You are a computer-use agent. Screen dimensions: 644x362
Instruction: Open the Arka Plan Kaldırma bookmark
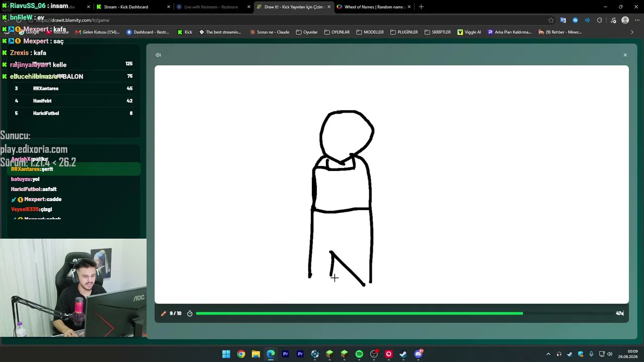pyautogui.click(x=509, y=32)
